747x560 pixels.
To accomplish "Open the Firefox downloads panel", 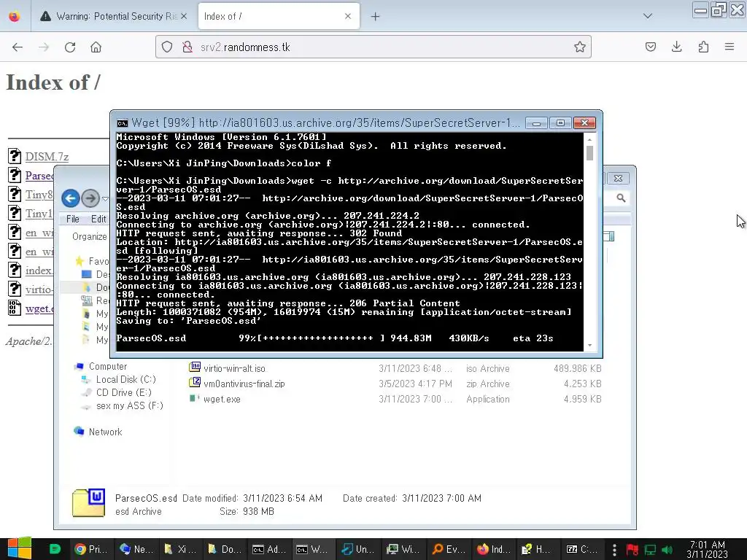I will coord(676,47).
